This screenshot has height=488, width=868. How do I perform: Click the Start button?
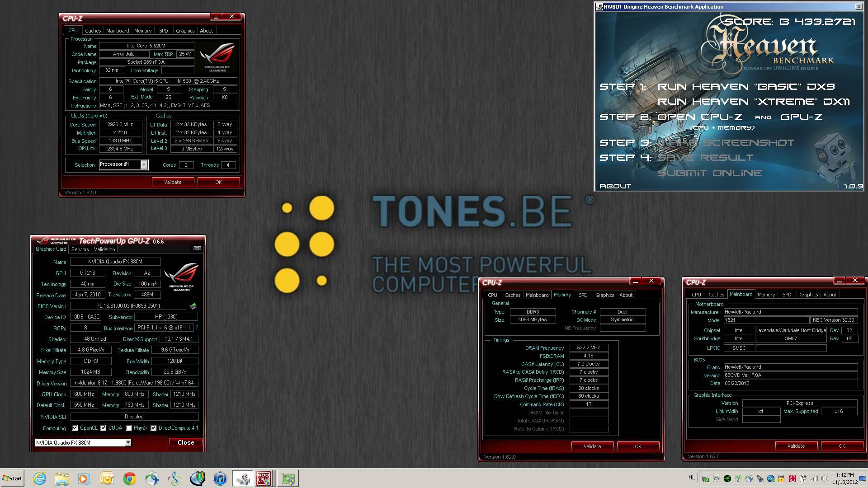(x=12, y=479)
